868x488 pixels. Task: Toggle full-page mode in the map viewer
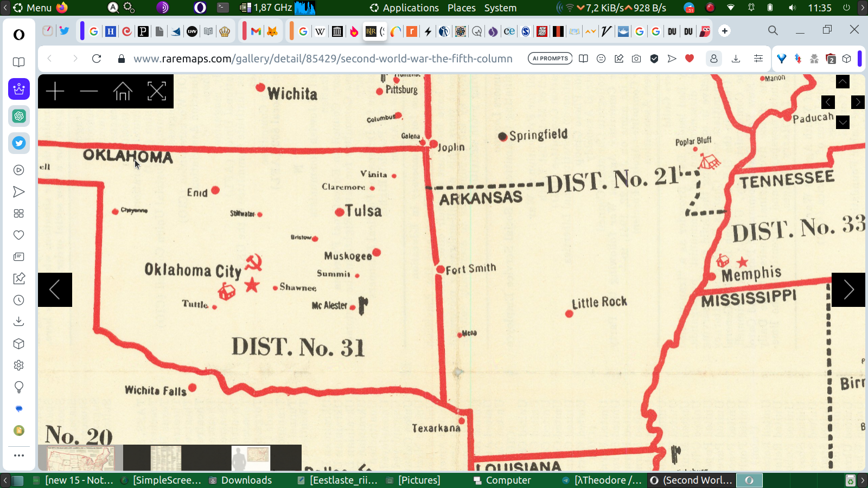pos(157,91)
